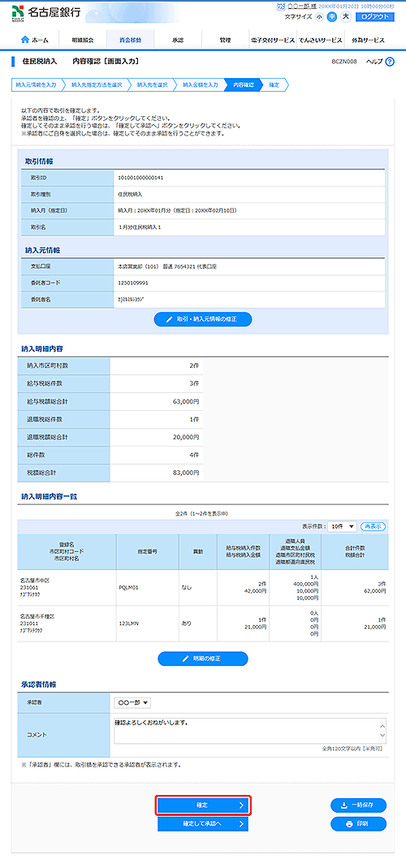Open the 管理 menu tab

(x=225, y=41)
